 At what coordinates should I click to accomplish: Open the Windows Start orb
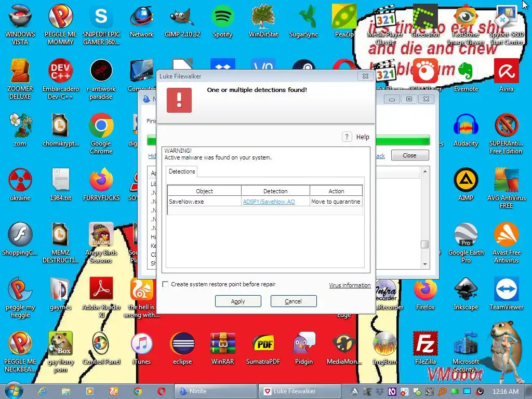pyautogui.click(x=14, y=391)
